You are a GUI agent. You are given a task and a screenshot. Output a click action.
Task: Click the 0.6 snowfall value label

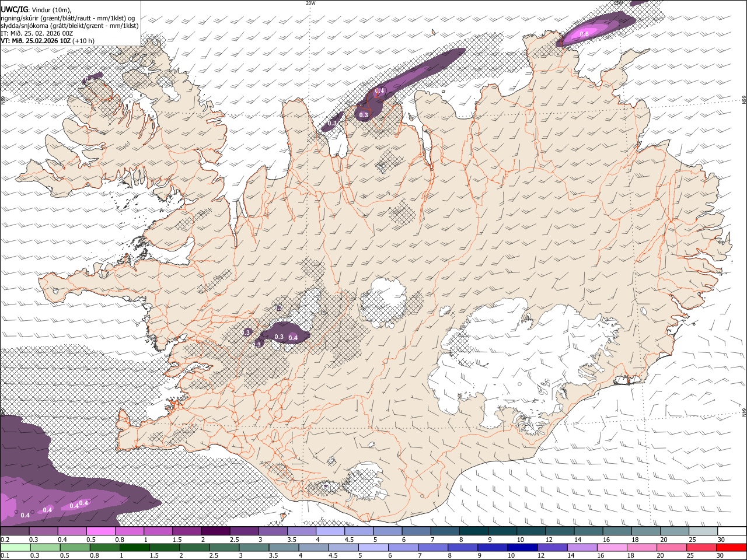584,35
